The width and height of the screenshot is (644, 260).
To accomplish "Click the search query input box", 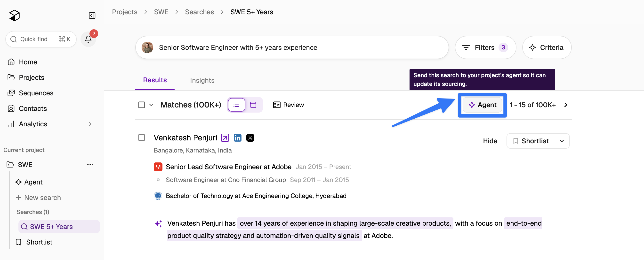I will click(x=292, y=47).
